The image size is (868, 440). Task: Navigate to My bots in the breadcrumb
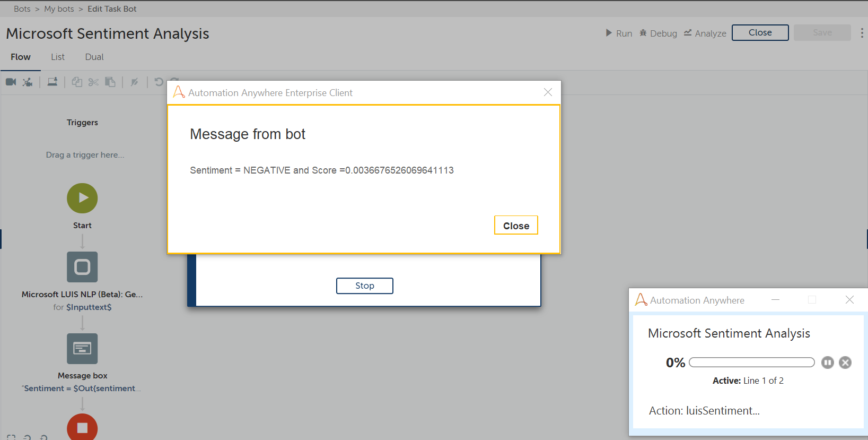click(x=59, y=9)
